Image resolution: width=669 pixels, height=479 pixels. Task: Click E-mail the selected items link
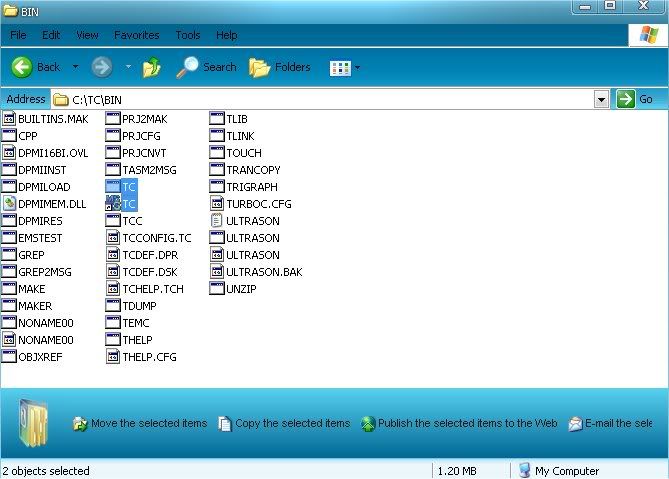click(x=610, y=423)
